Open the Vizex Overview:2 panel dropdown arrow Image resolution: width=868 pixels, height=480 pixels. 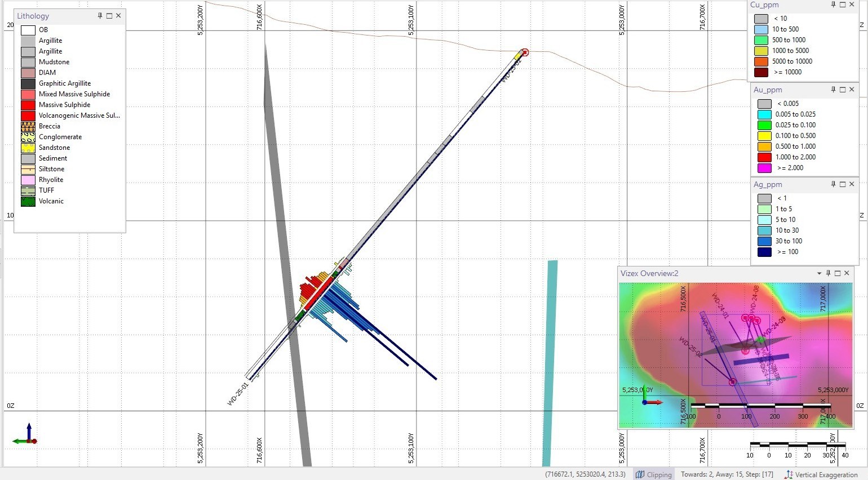(x=819, y=273)
